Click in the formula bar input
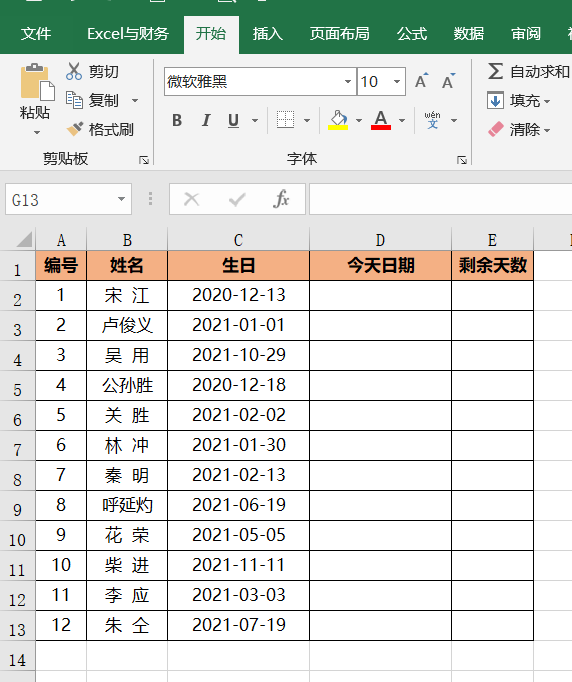Viewport: 572px width, 682px height. click(x=440, y=199)
